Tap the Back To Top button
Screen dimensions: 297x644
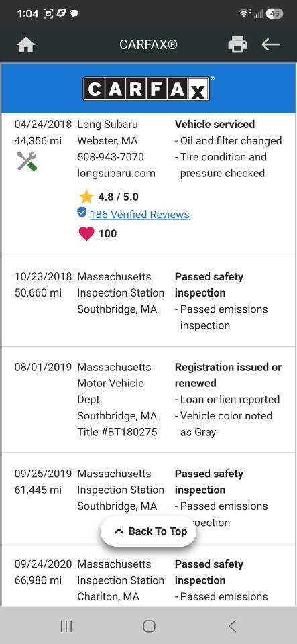tap(149, 531)
